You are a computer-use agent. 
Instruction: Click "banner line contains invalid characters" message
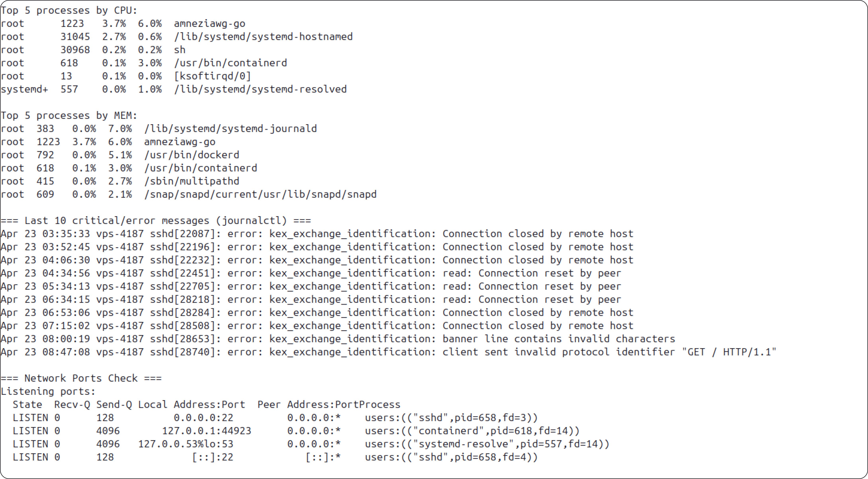[x=559, y=339]
